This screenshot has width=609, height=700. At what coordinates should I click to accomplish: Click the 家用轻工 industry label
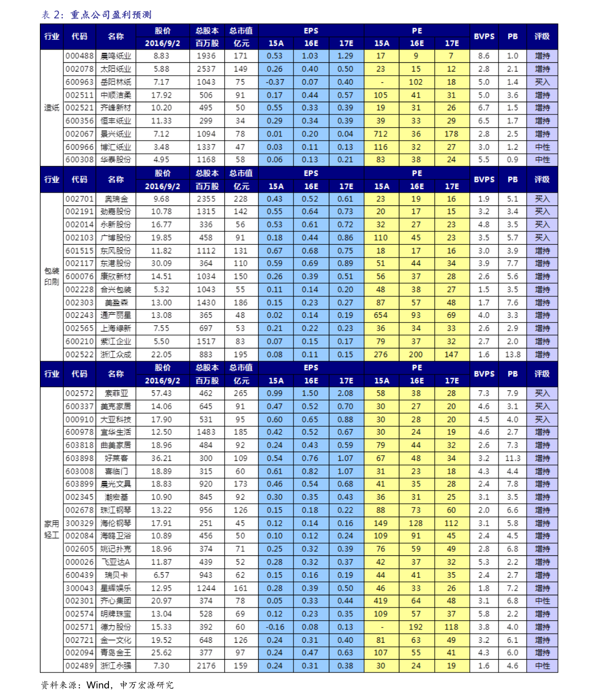click(52, 529)
